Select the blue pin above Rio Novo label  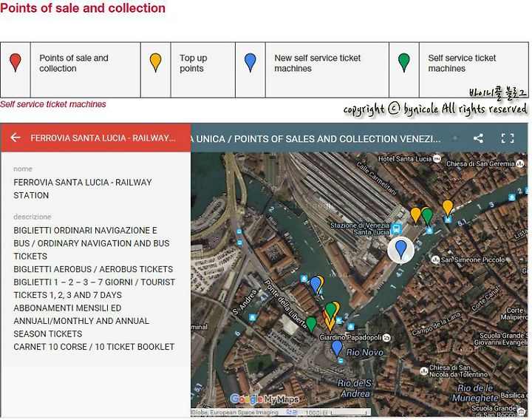click(337, 348)
